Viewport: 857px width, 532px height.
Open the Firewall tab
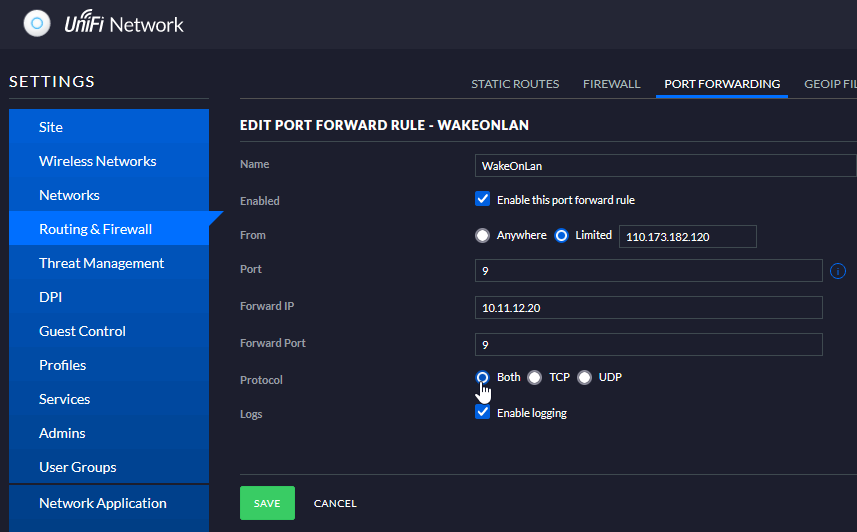point(611,84)
